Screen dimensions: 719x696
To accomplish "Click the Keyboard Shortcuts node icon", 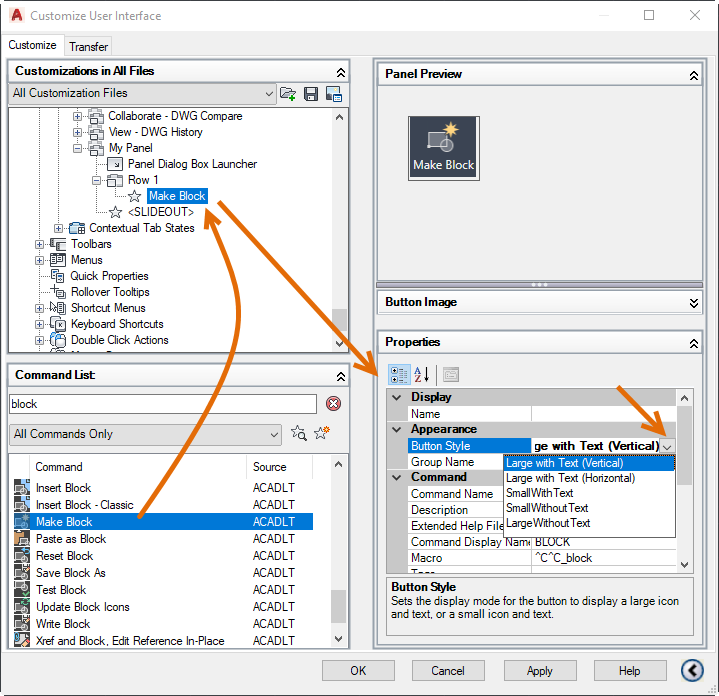I will click(58, 324).
